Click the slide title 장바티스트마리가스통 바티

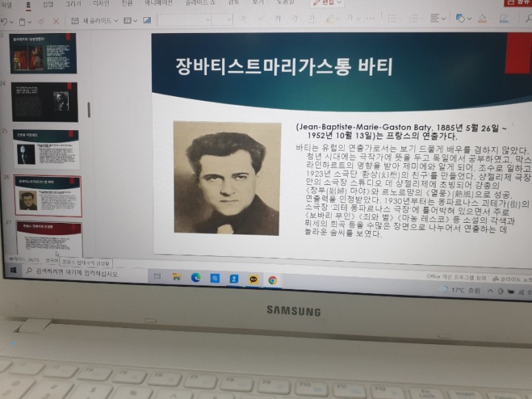pos(284,67)
